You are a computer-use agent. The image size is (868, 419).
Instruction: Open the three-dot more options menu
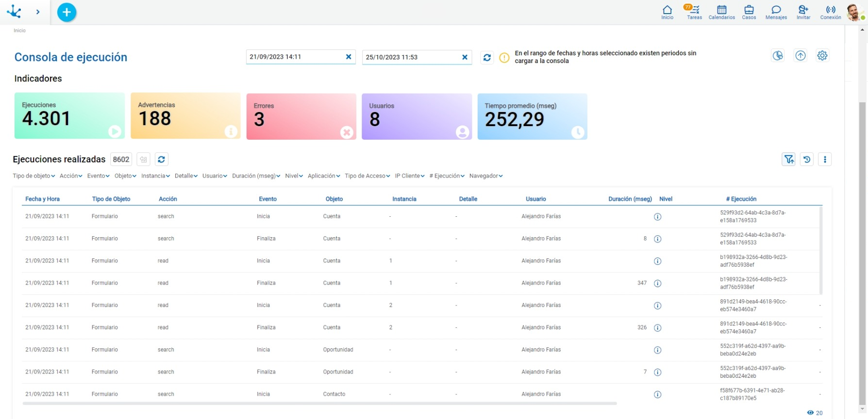(825, 159)
